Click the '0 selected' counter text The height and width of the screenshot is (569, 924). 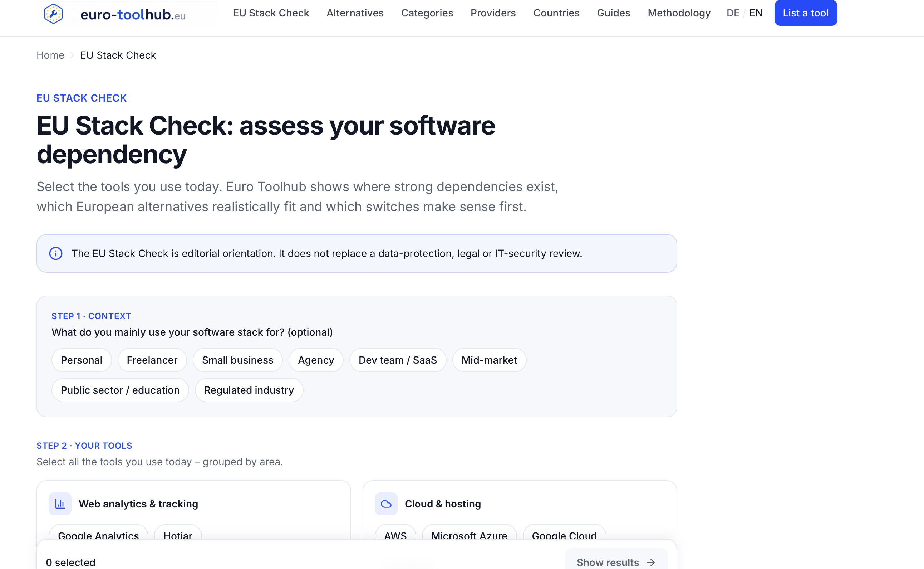(71, 563)
